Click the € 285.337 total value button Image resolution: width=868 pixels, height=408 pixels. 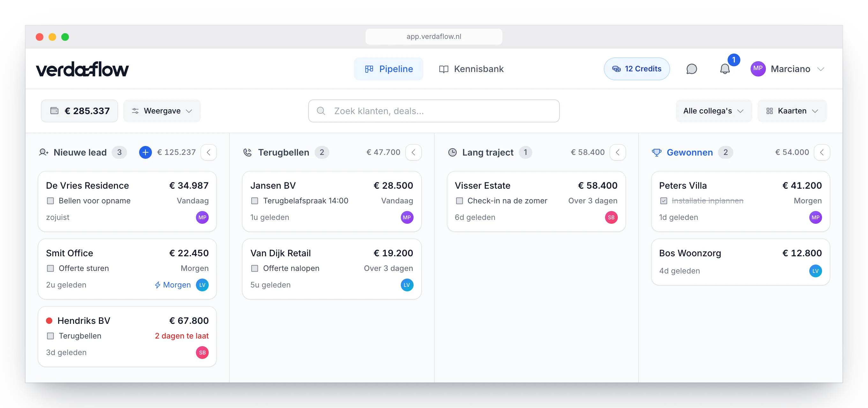click(x=79, y=111)
